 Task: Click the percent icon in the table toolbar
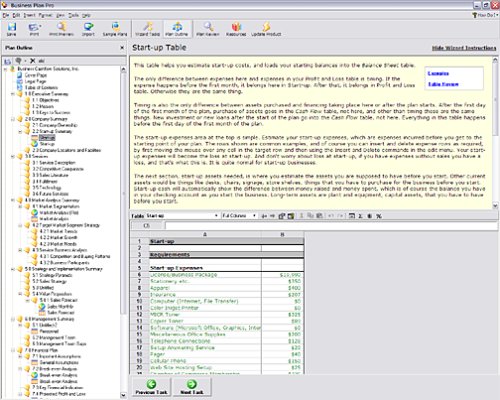pyautogui.click(x=379, y=216)
